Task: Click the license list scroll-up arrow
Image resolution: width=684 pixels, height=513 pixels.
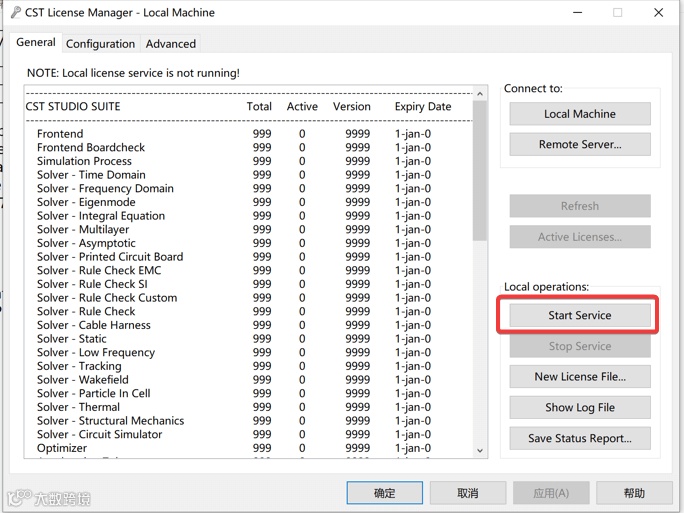Action: 480,94
